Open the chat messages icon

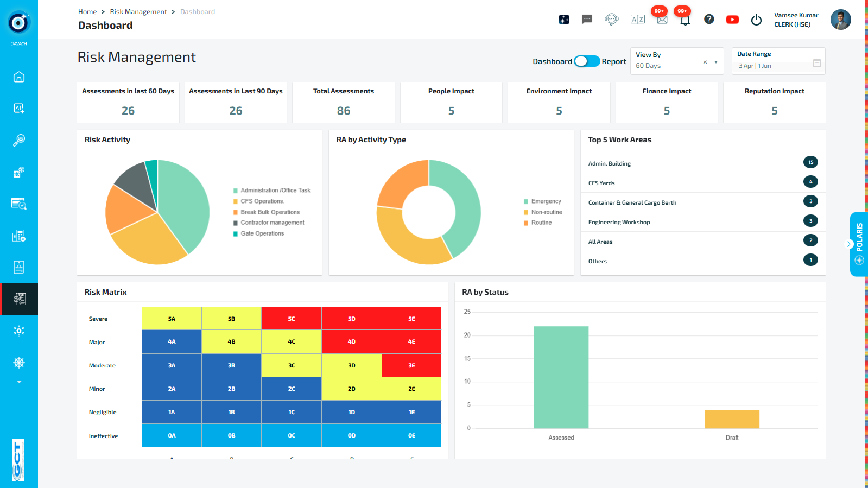coord(587,20)
